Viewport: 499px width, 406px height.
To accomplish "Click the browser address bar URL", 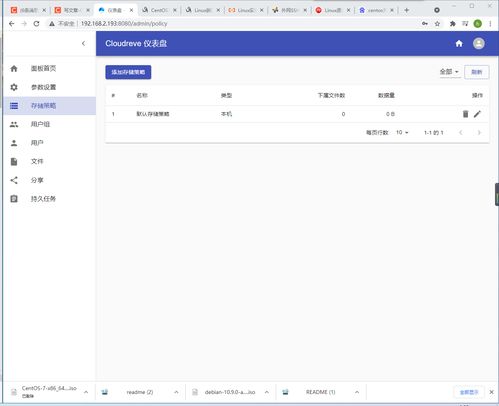I will 124,24.
